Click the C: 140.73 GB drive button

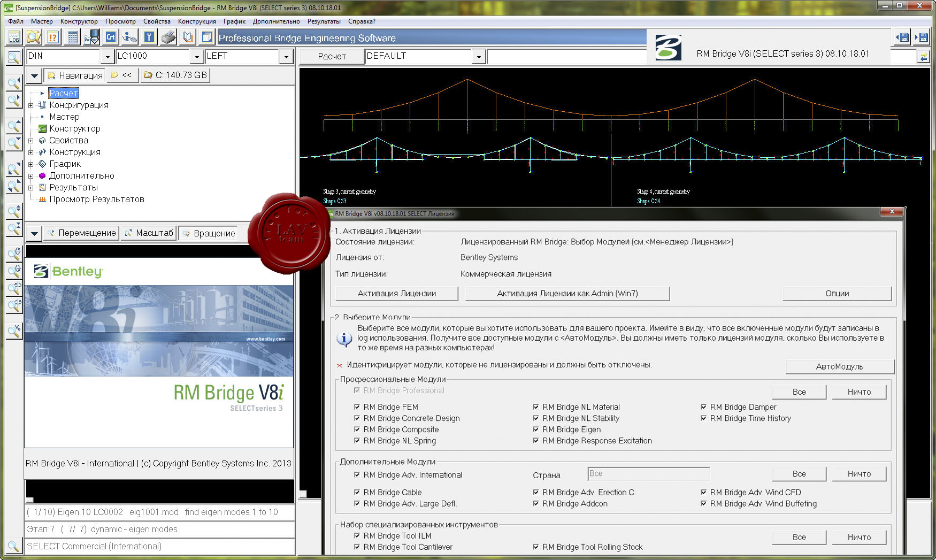point(175,75)
